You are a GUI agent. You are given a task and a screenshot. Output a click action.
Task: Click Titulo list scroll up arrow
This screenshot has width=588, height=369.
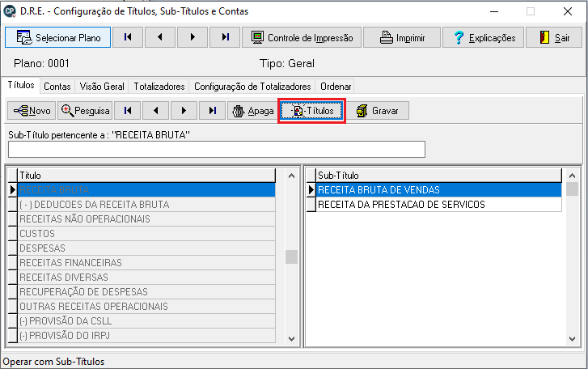point(291,176)
